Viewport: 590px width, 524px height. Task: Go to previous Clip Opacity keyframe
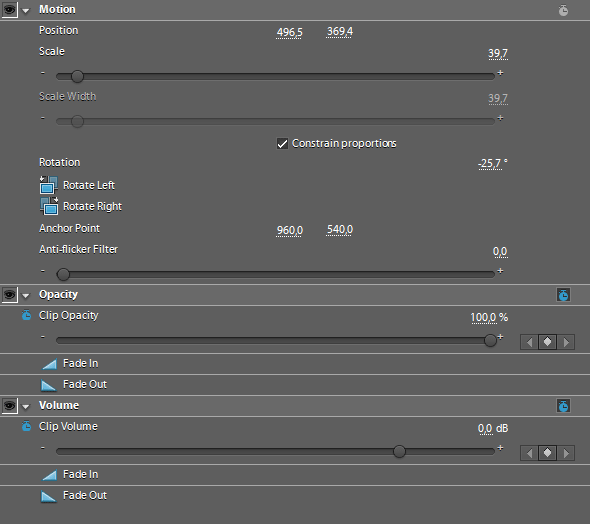tap(529, 342)
